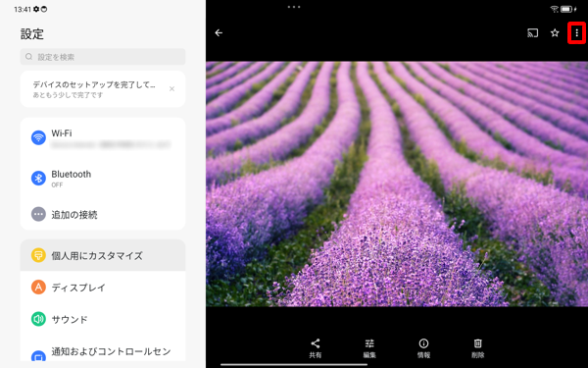
Task: Open the 編集 edit tools
Action: coord(369,348)
